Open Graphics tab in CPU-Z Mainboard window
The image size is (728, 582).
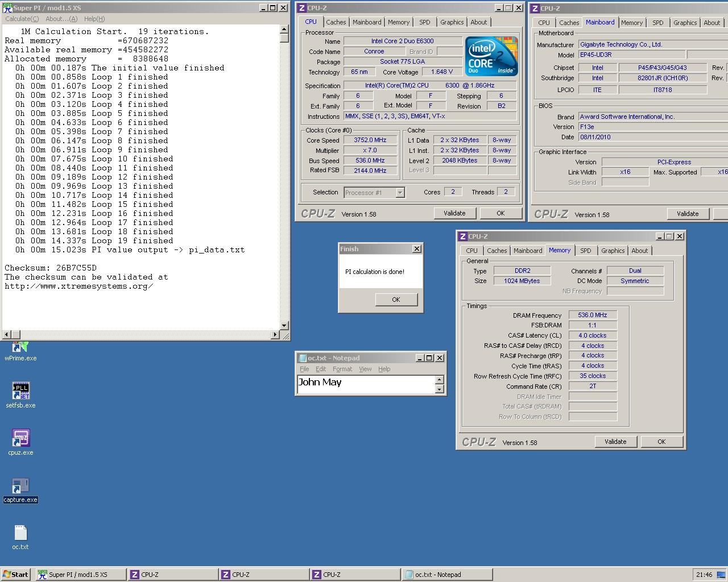click(x=685, y=23)
